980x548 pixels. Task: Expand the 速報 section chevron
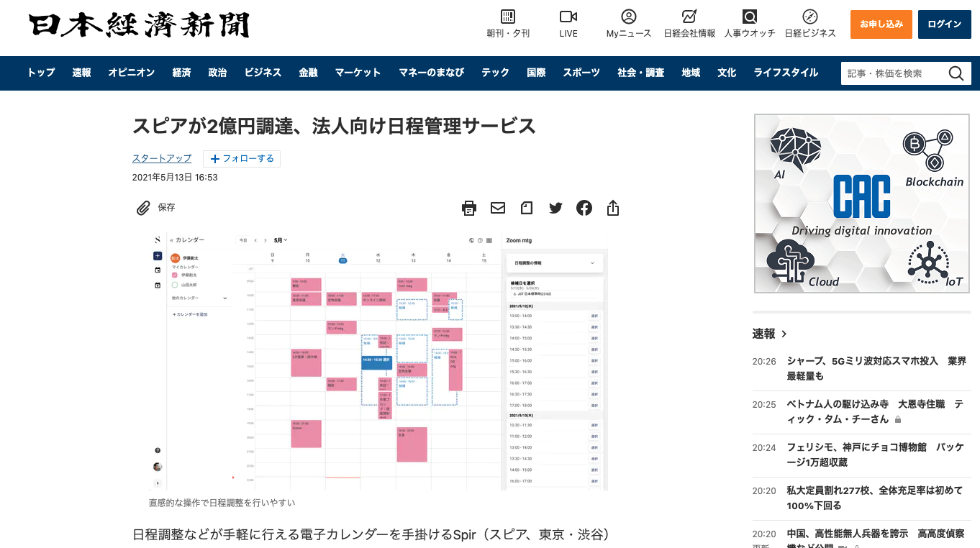pos(784,334)
